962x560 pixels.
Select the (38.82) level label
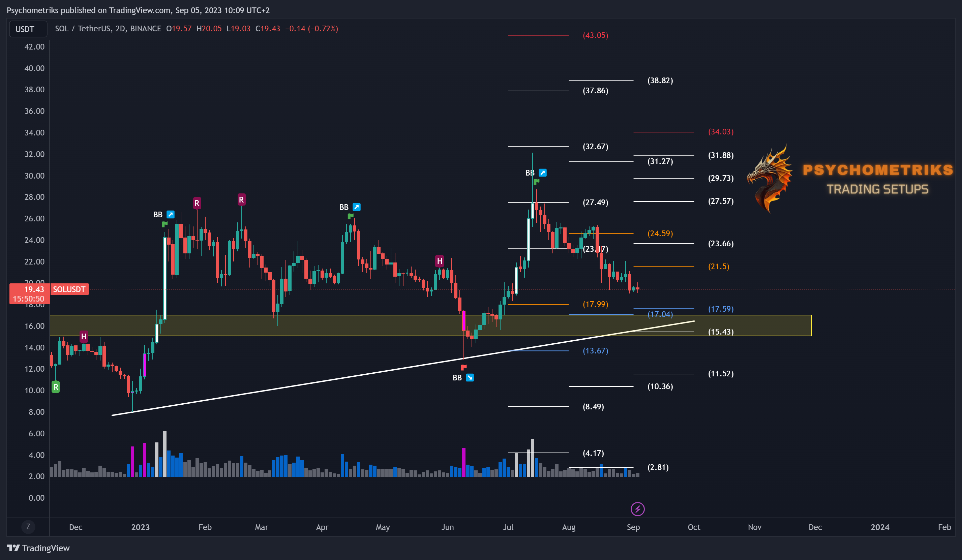click(x=660, y=81)
